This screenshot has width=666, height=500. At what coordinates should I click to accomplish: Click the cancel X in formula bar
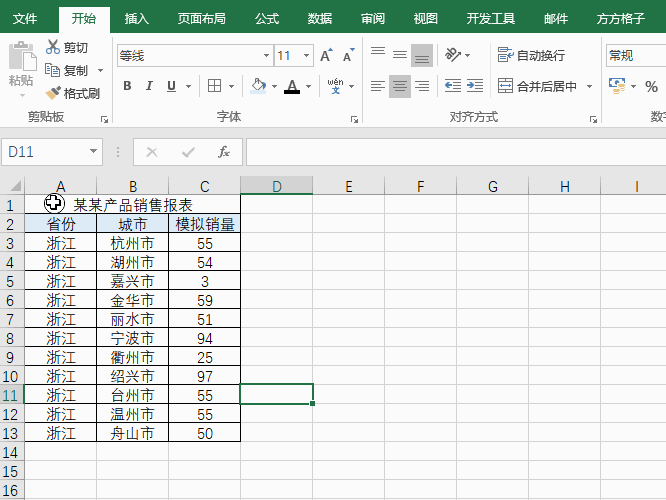pos(152,152)
